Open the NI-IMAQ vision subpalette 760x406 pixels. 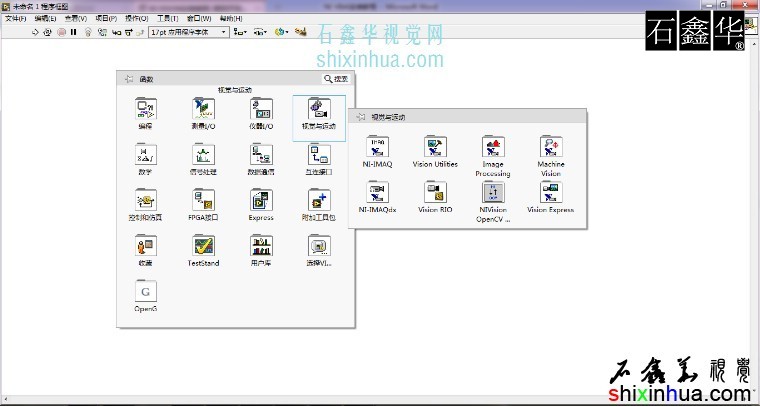tap(378, 149)
